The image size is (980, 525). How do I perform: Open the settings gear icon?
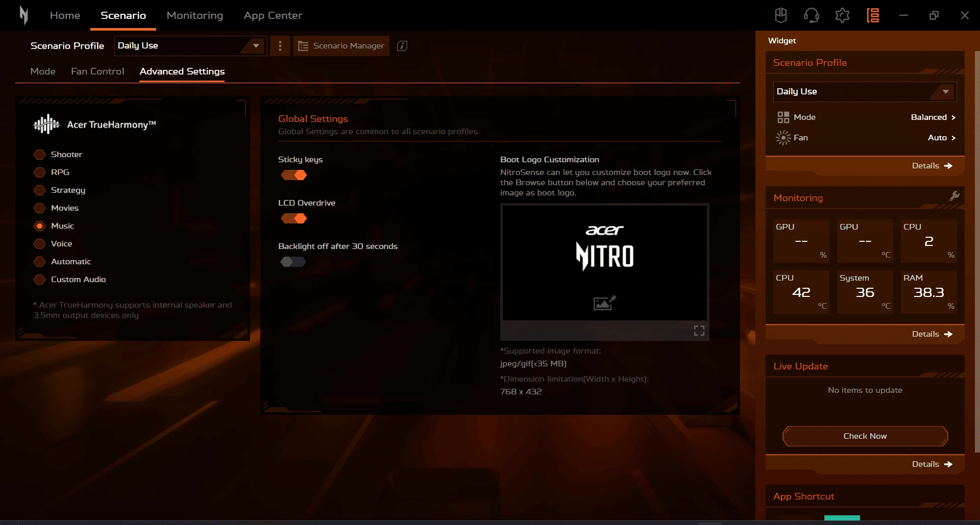842,15
